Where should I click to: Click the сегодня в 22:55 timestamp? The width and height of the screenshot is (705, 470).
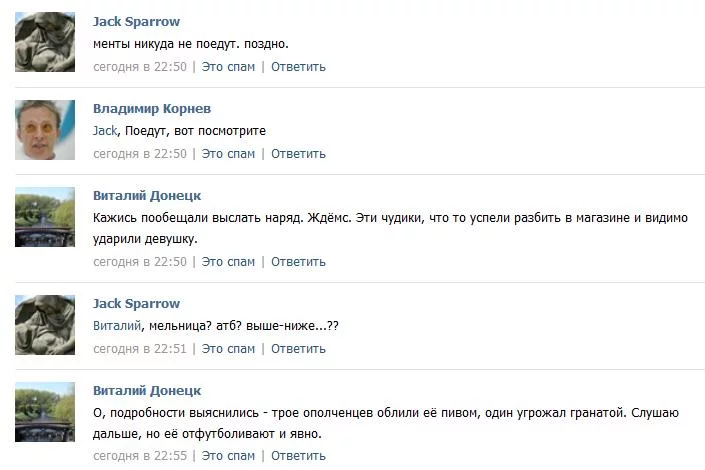point(140,456)
